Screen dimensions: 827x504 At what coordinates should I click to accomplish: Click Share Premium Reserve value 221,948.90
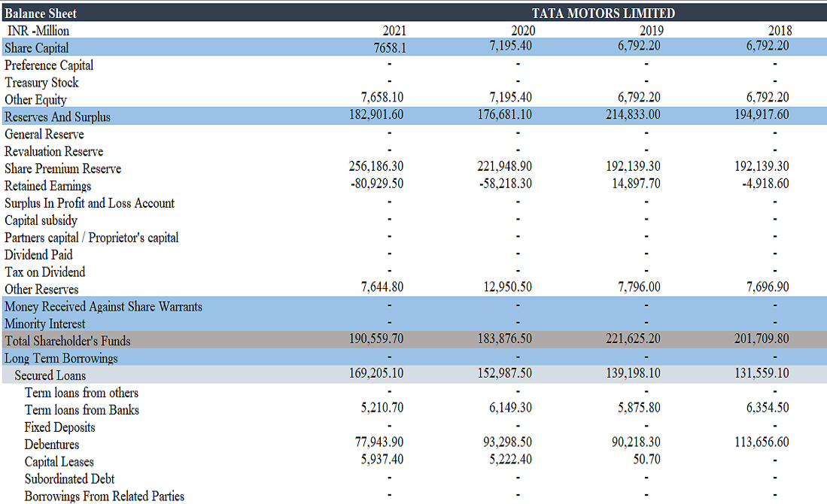tap(505, 166)
